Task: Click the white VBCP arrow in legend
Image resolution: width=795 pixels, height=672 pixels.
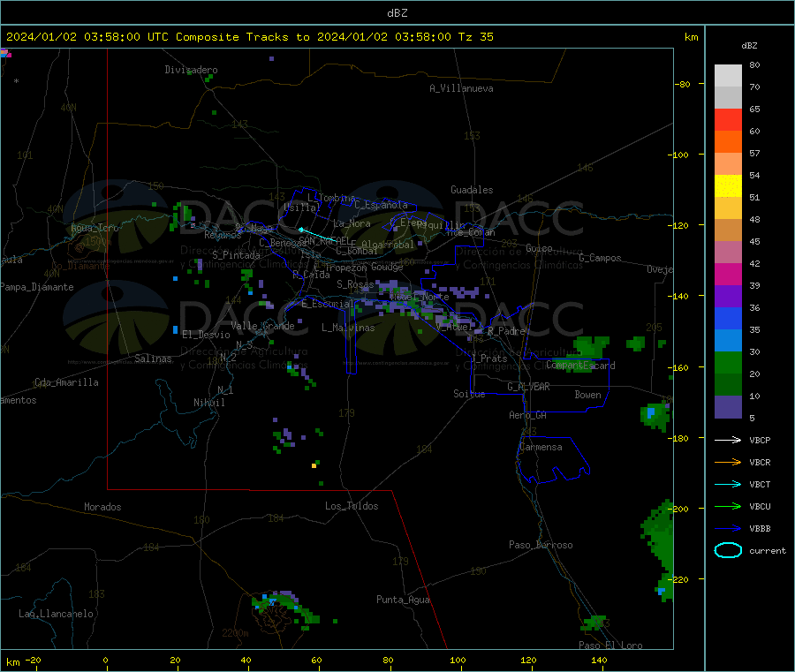Action: coord(728,440)
